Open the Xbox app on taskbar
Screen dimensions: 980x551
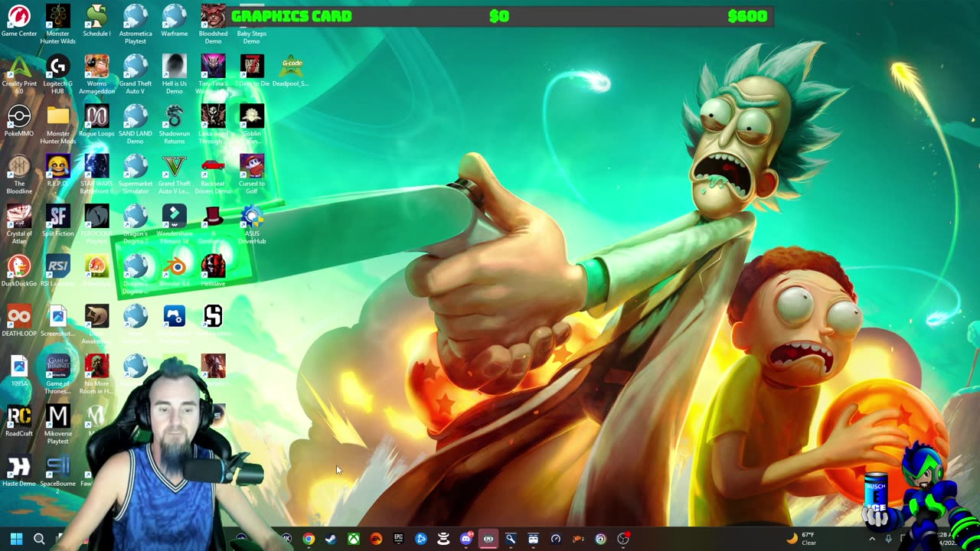pyautogui.click(x=354, y=539)
